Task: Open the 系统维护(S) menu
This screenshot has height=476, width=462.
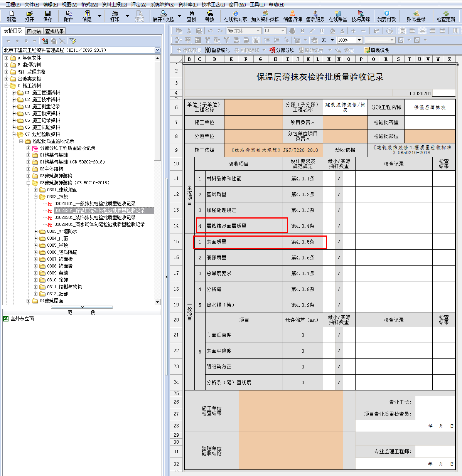Action: [x=162, y=5]
